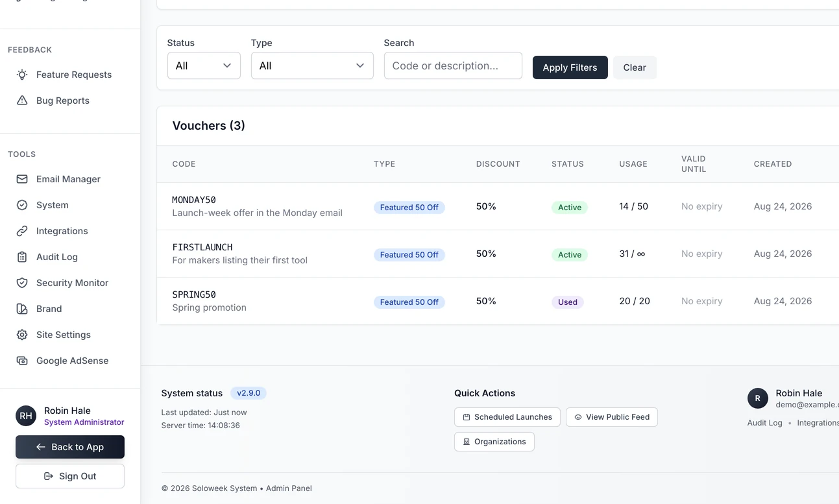Click the 14 / 50 usage value

[634, 206]
